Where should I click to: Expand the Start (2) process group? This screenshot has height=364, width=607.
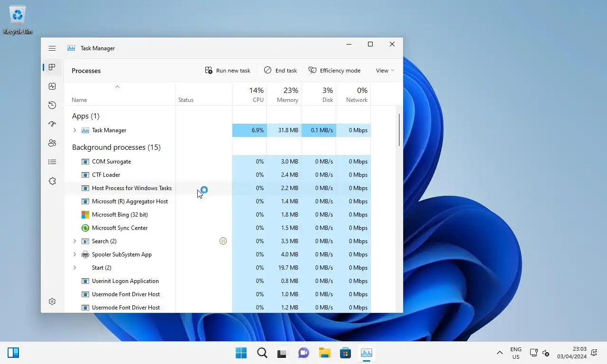point(74,268)
